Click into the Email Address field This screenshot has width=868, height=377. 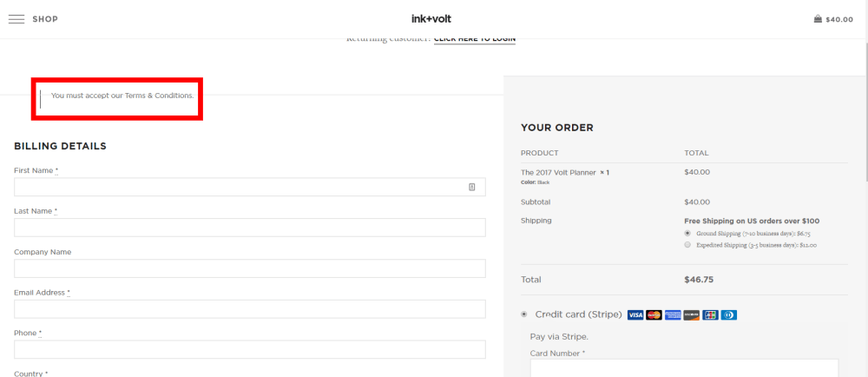(249, 309)
